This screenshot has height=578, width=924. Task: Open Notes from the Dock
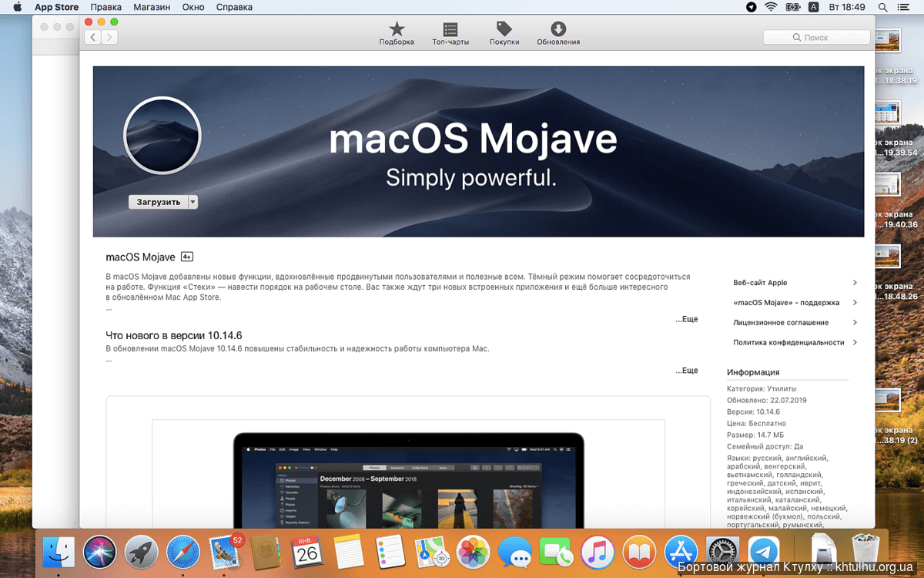click(349, 553)
